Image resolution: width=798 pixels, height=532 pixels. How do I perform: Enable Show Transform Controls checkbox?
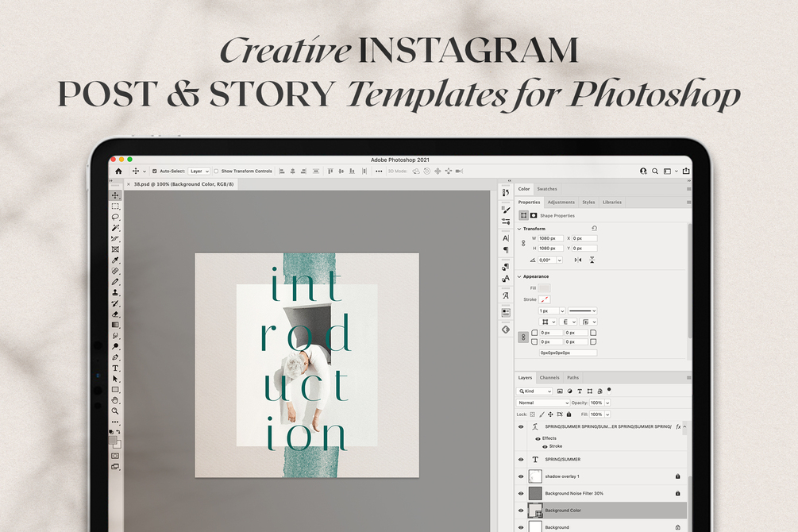coord(216,171)
